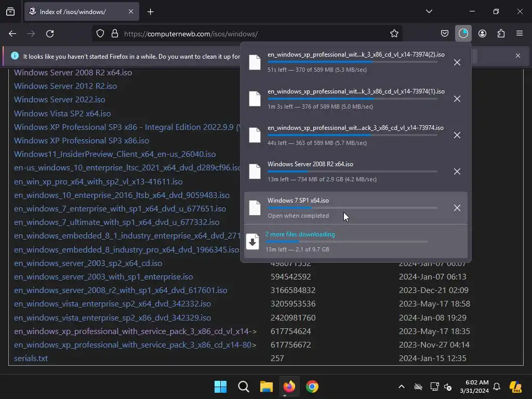This screenshot has width=532, height=399.
Task: Open Windows XP Professional SP3 x86.iso link
Action: [82, 140]
